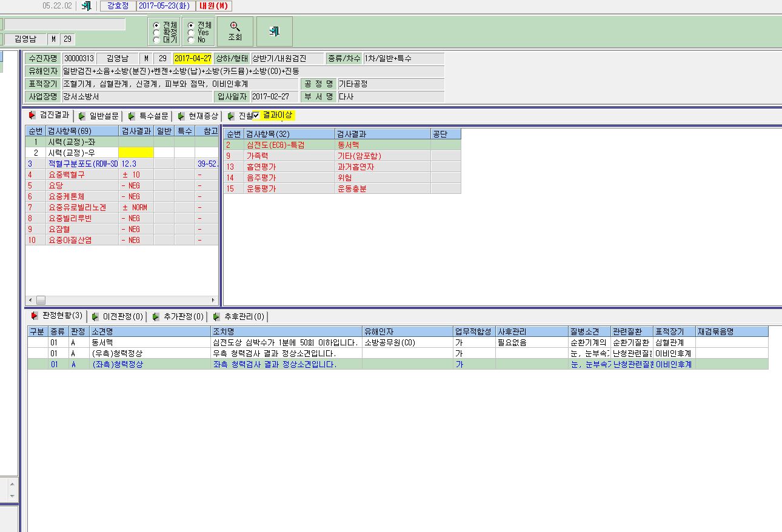782x532 pixels.
Task: Select the Yes radio option
Action: pos(191,33)
